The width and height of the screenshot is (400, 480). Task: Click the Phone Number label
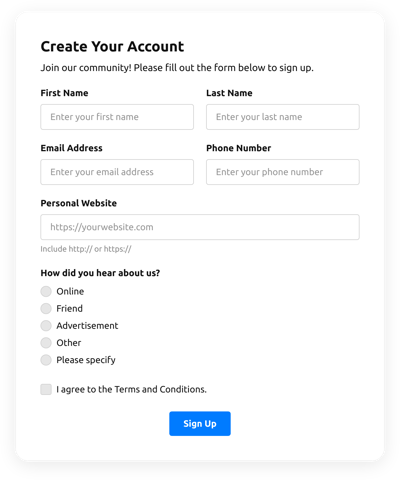[239, 148]
